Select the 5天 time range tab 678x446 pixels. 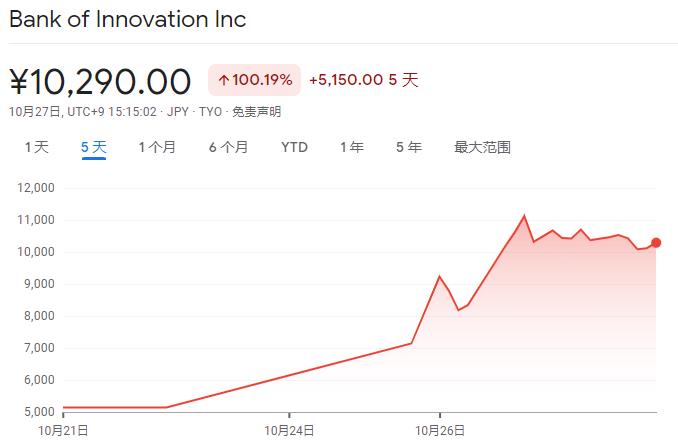pyautogui.click(x=94, y=147)
